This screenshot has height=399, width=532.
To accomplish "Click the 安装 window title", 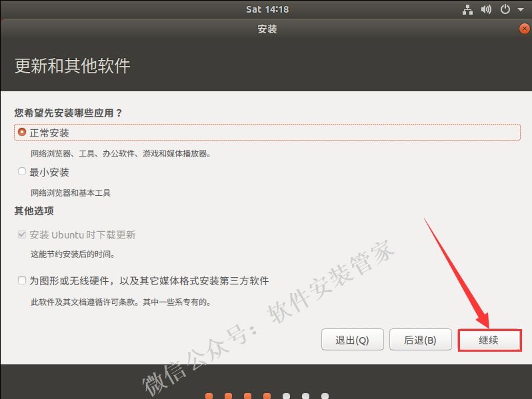I will [x=267, y=29].
